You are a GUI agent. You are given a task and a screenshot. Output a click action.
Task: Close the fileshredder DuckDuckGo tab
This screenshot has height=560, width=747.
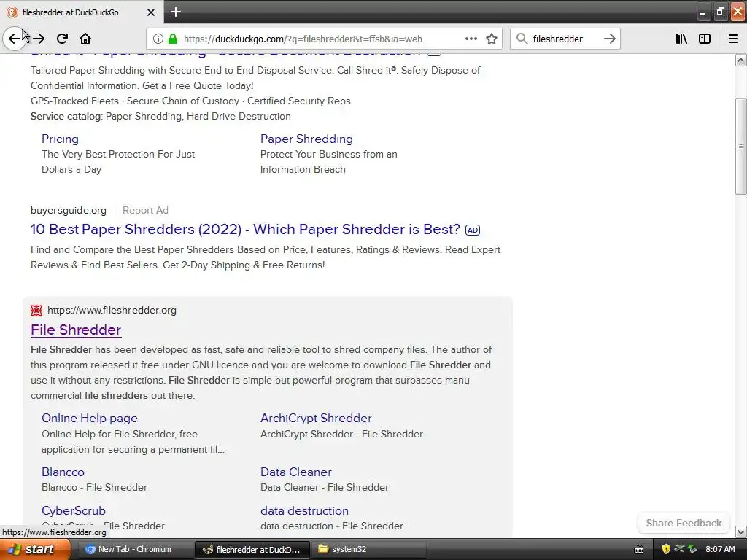(150, 12)
